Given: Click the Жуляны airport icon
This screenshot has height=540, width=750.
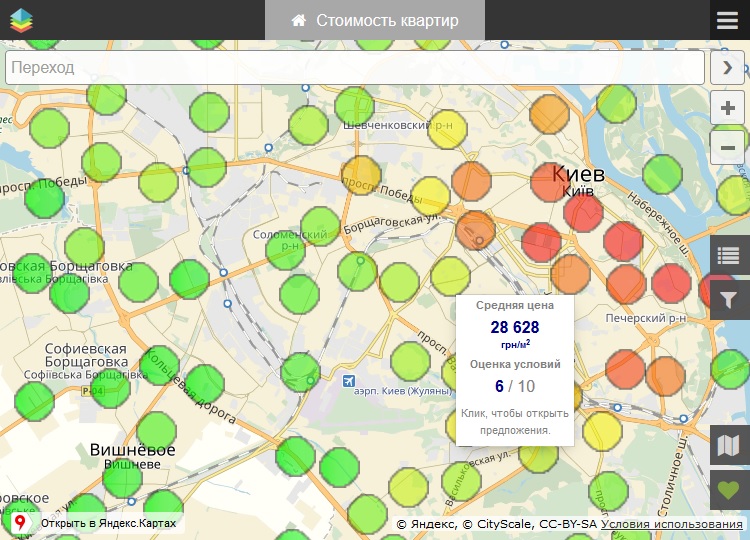Looking at the screenshot, I should pos(348,381).
